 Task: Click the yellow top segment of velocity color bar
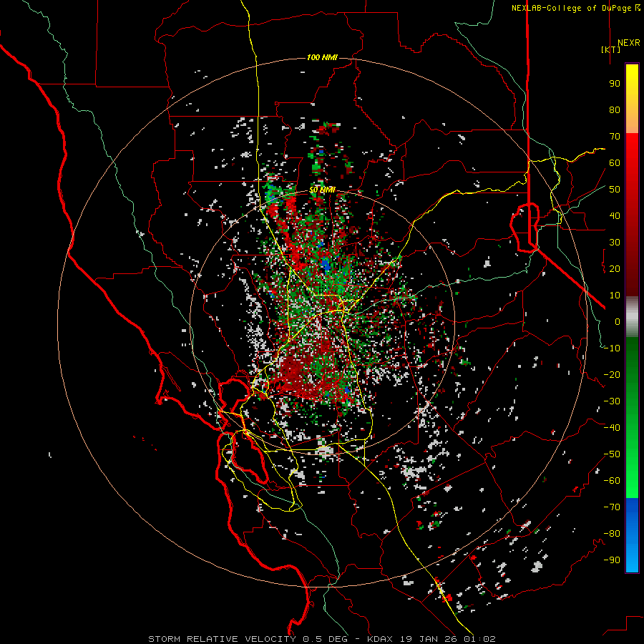click(632, 99)
